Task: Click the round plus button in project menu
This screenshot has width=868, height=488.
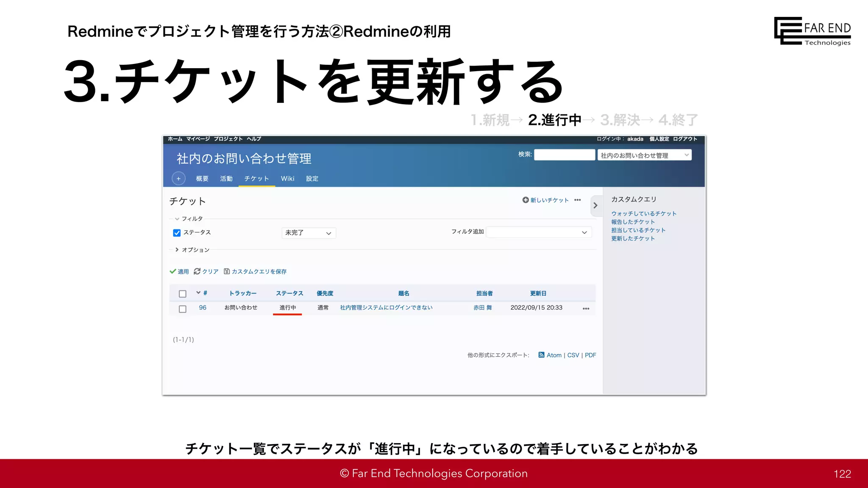Action: [x=178, y=179]
